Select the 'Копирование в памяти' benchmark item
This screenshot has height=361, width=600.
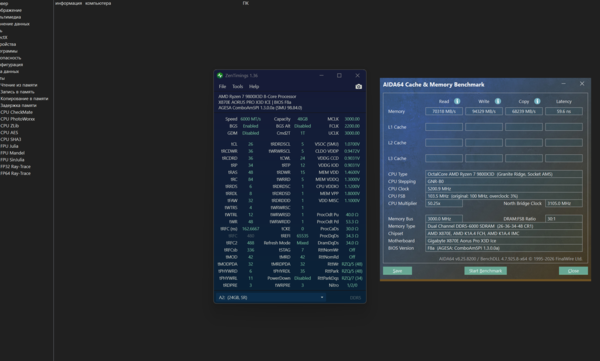tap(24, 99)
